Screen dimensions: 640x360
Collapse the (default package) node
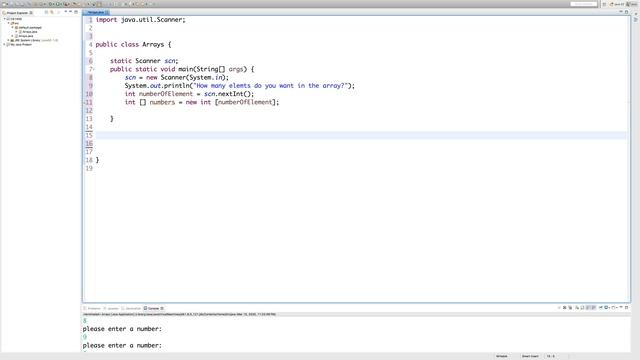pos(12,27)
